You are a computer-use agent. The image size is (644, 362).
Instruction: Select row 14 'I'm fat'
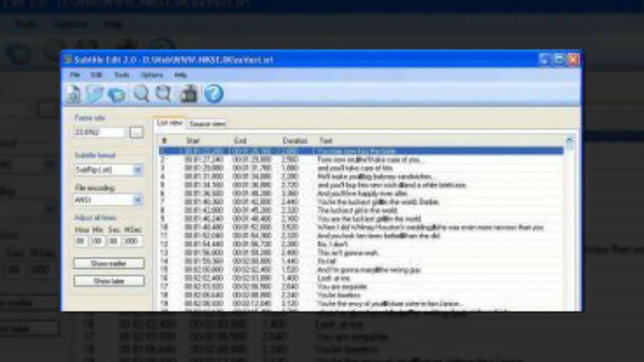click(x=361, y=261)
